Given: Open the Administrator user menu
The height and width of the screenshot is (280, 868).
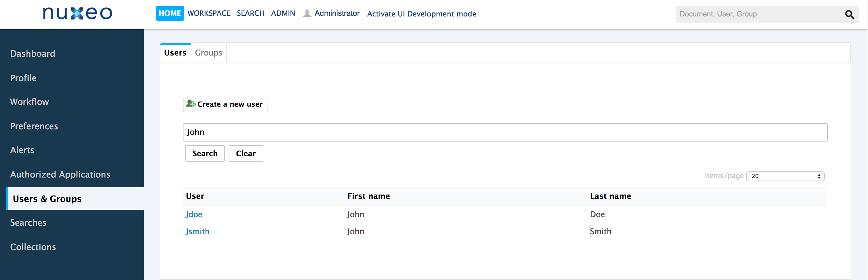Looking at the screenshot, I should coord(337,13).
